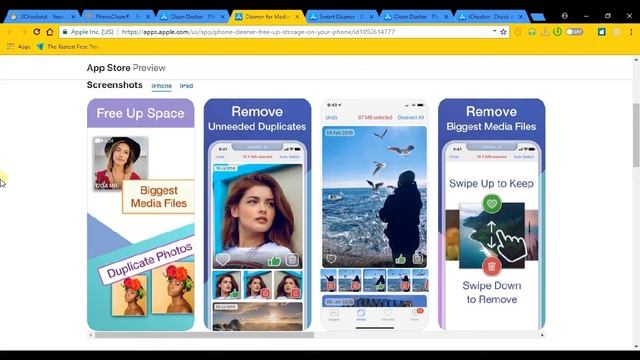This screenshot has height=360, width=640.
Task: Open the green headphones extension icon
Action: pyautogui.click(x=531, y=31)
